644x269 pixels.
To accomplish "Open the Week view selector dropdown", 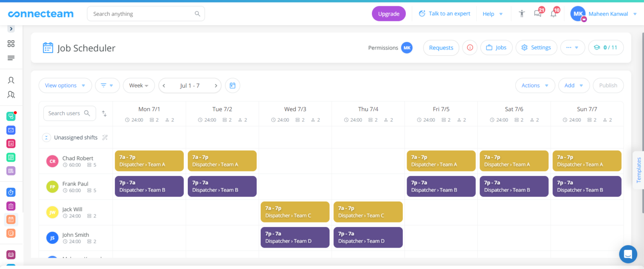I will coord(139,85).
